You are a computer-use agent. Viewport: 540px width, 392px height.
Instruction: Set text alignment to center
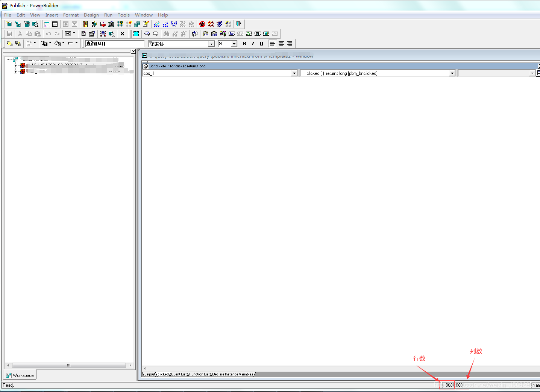[281, 44]
